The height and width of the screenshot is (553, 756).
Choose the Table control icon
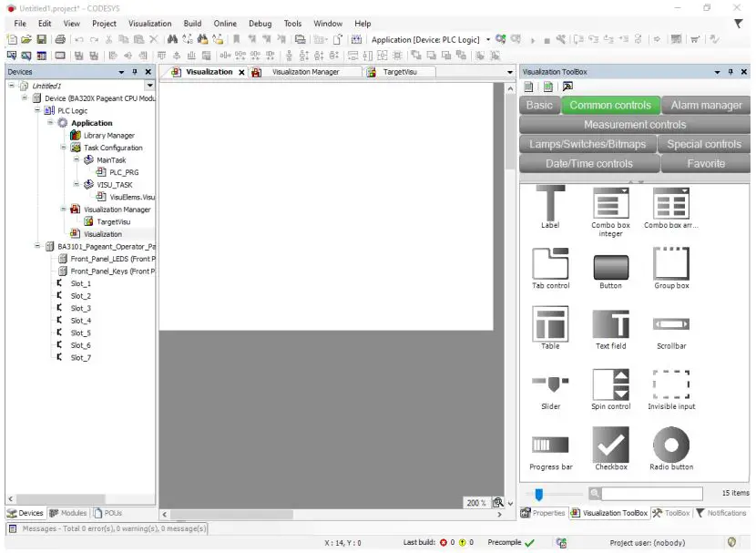[x=550, y=324]
